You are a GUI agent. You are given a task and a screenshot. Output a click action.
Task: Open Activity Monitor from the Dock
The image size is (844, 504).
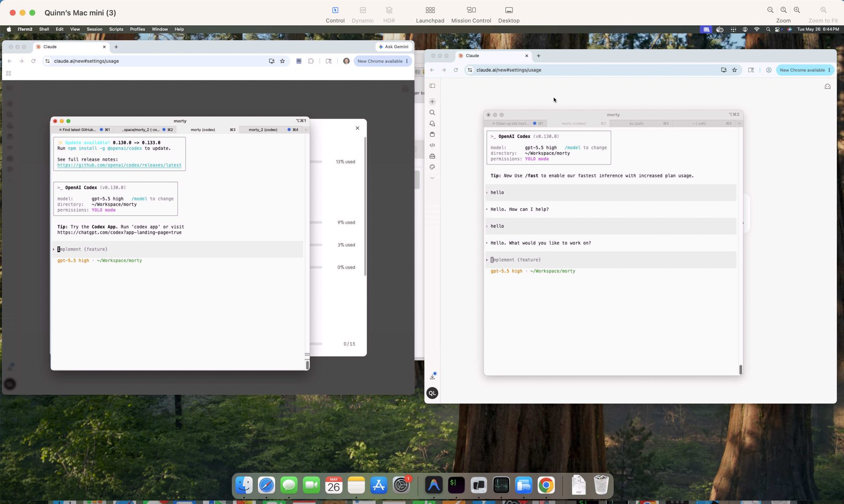click(x=501, y=485)
